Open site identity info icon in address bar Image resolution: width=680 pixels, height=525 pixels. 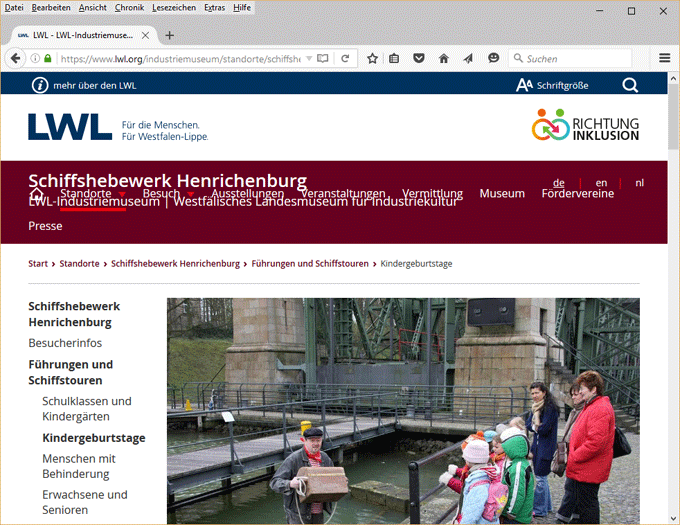(x=35, y=58)
